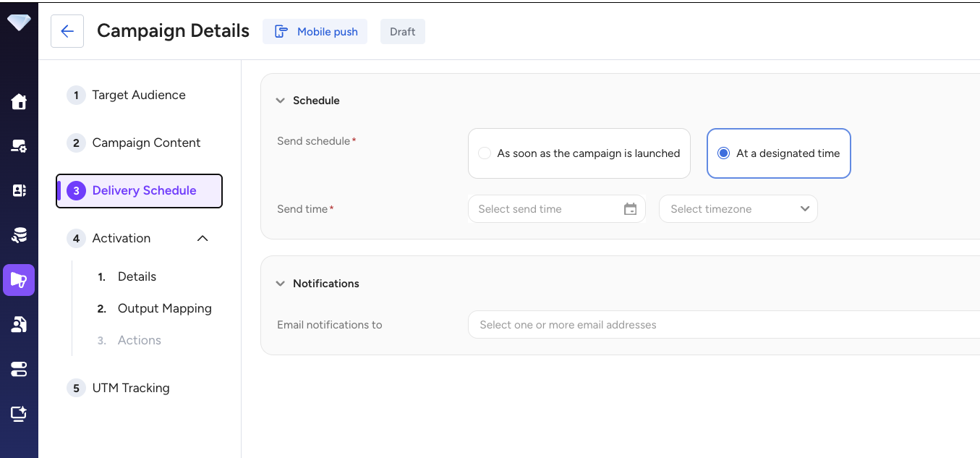Go back using the left arrow button
This screenshot has height=458, width=980.
(67, 31)
